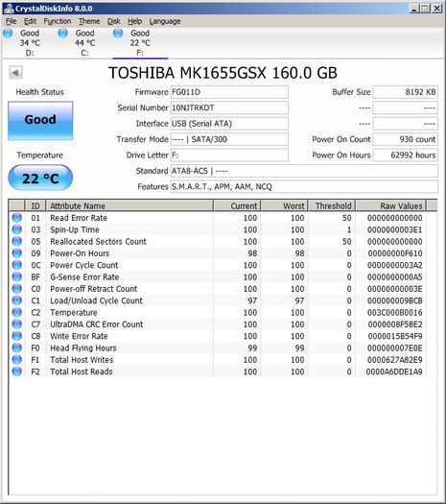This screenshot has height=504, width=446.
Task: Click the status orb for Reallocated Sectors Count
Action: click(x=16, y=241)
